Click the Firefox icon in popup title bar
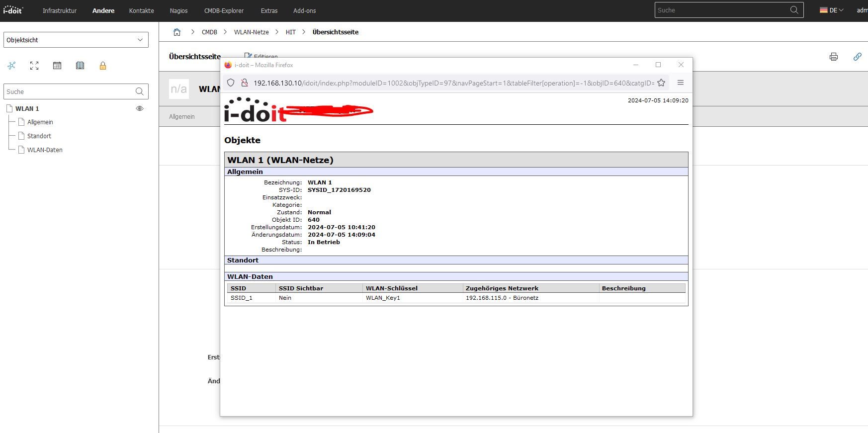 (228, 65)
